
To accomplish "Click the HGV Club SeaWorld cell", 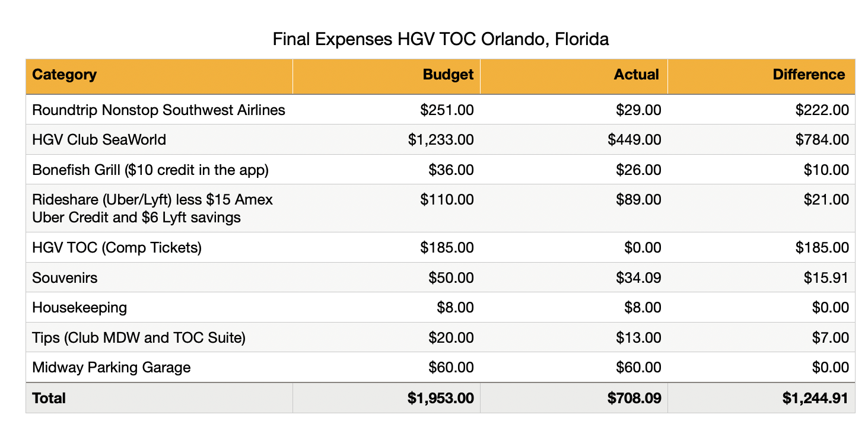I will point(99,140).
